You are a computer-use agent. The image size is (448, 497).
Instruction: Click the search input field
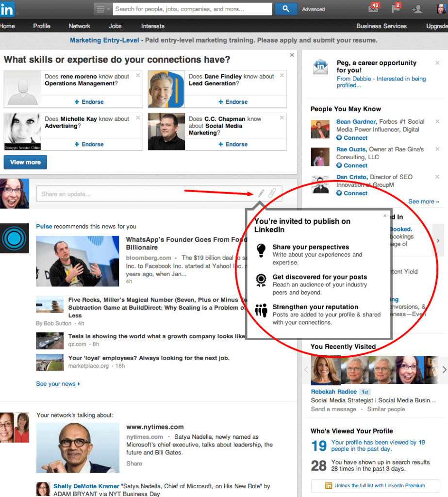point(193,9)
